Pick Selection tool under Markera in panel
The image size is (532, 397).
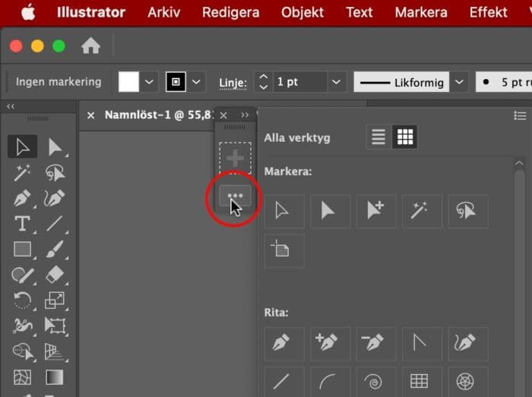tap(284, 211)
